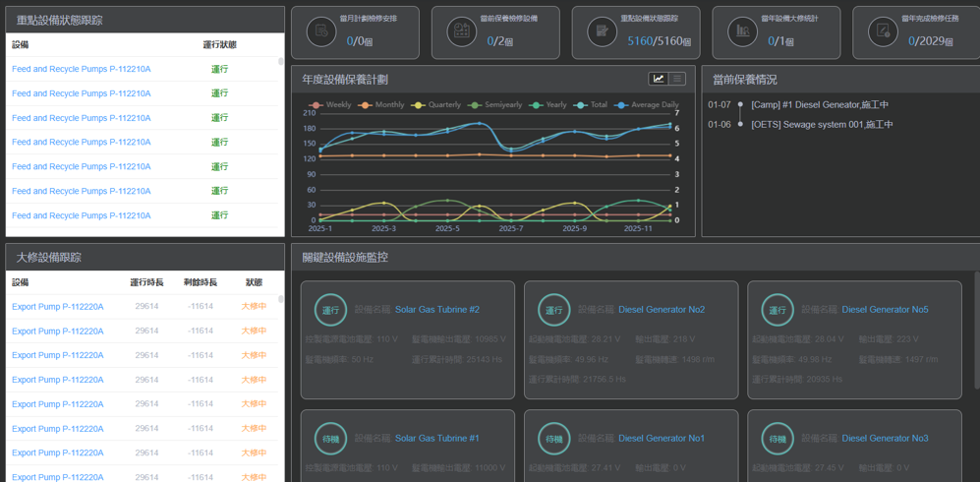Open Solar Gas Tubrine #2 equipment link
This screenshot has height=482, width=980.
[436, 310]
